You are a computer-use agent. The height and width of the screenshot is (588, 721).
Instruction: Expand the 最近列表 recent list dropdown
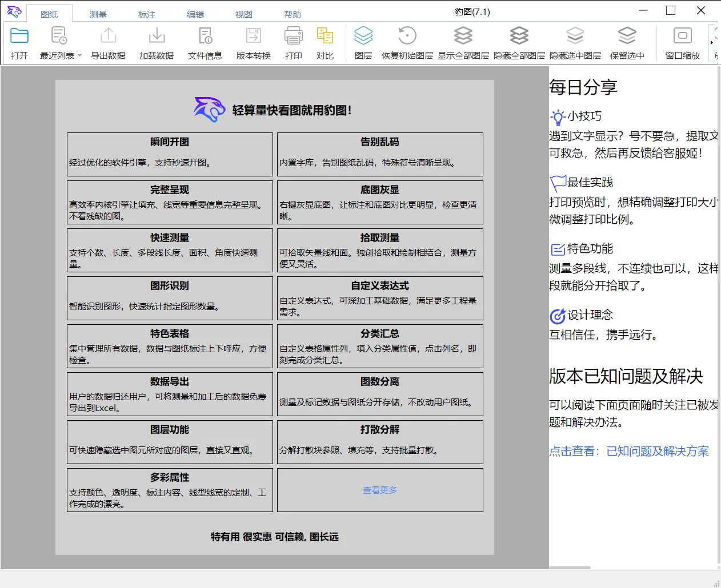(79, 56)
